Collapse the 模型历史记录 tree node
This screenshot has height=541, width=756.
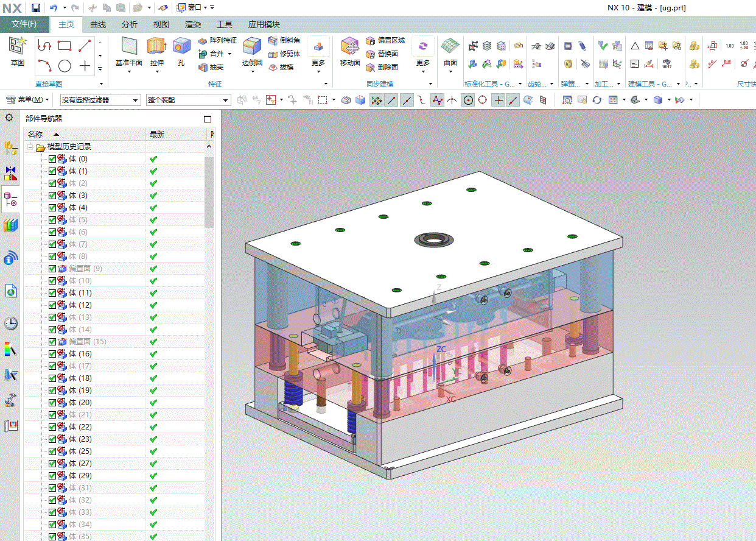(29, 147)
